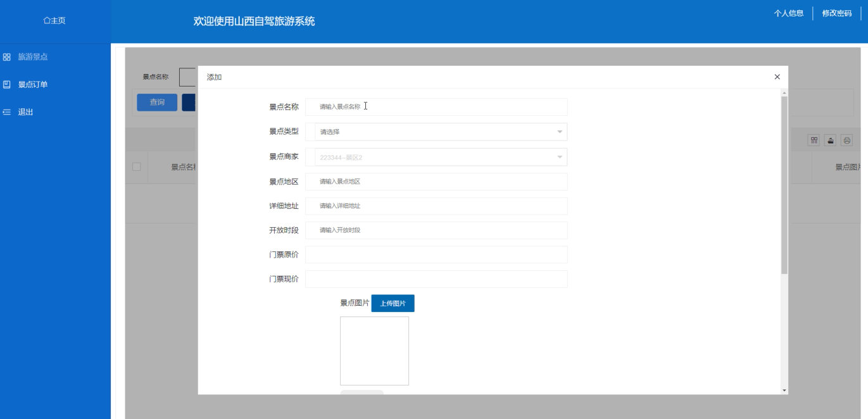The height and width of the screenshot is (419, 868).
Task: Click the print icon in table toolbar
Action: pyautogui.click(x=846, y=141)
